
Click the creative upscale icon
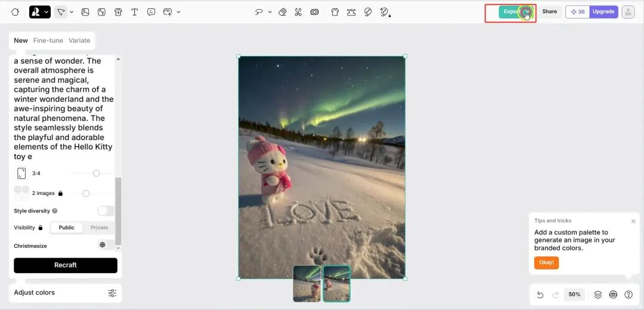[368, 12]
